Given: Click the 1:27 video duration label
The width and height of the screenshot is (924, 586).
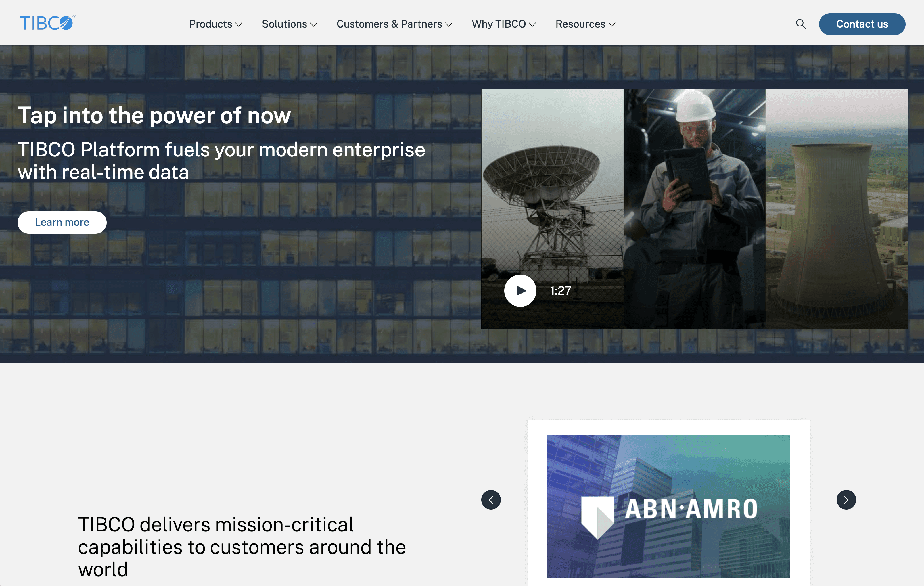Looking at the screenshot, I should 561,290.
